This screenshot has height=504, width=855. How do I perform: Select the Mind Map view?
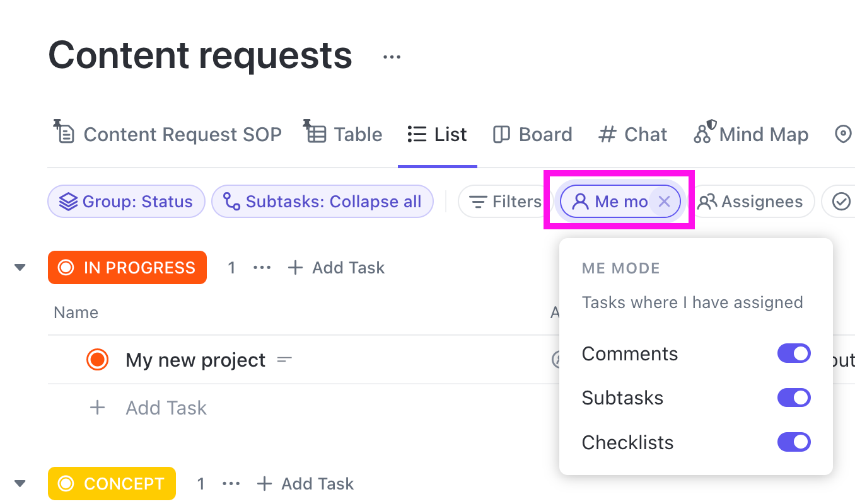pos(751,134)
